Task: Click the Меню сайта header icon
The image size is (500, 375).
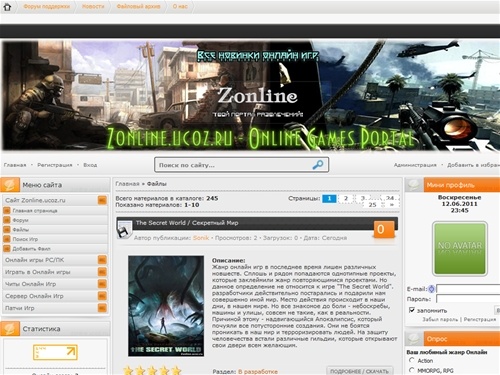Action: (x=10, y=185)
